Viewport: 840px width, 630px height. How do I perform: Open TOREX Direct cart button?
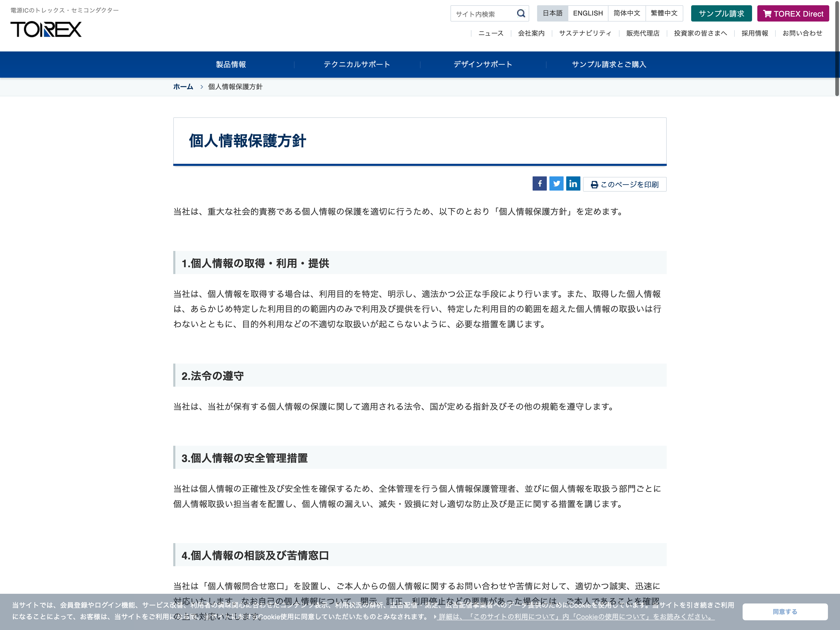click(793, 14)
